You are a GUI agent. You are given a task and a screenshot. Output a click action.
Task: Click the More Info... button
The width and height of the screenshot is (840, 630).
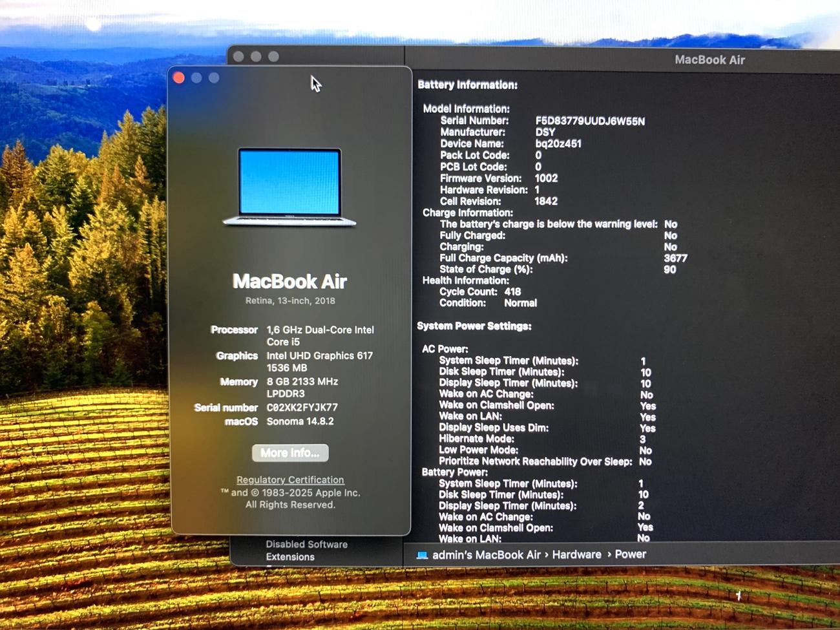(x=290, y=453)
